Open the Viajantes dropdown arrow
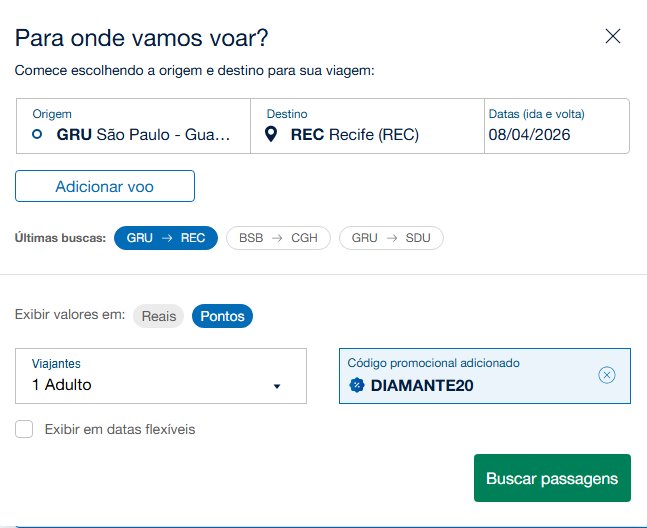This screenshot has height=528, width=647. (277, 386)
